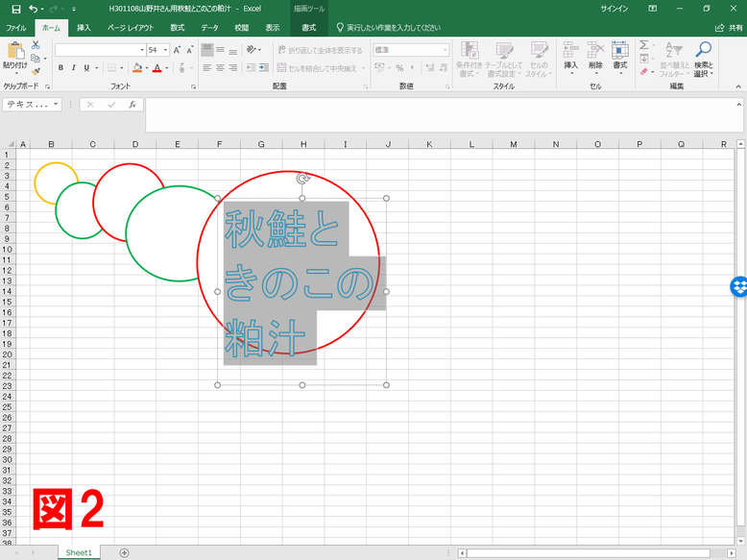
Task: Click the Dropbox badge icon
Action: [739, 286]
